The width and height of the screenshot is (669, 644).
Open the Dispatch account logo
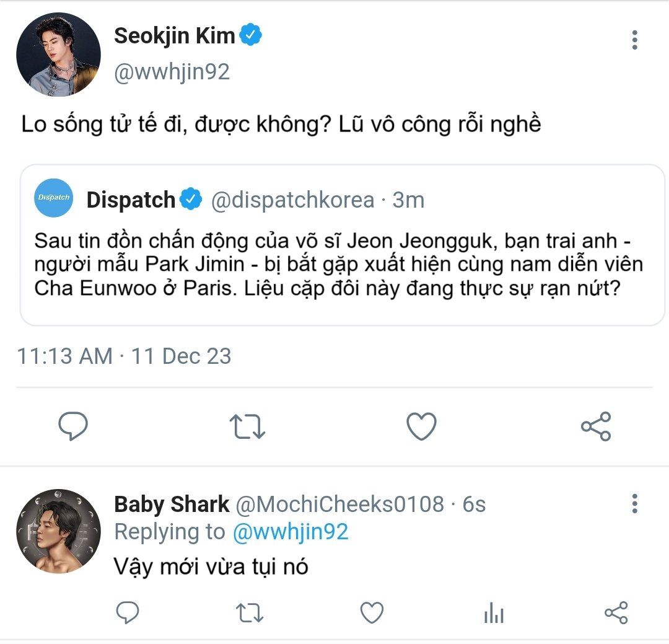click(x=55, y=198)
